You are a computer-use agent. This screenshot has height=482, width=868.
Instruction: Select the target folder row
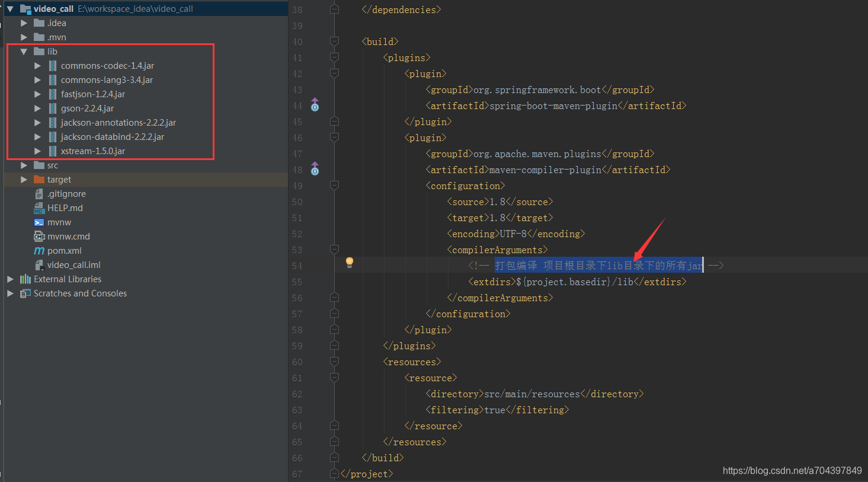(146, 180)
